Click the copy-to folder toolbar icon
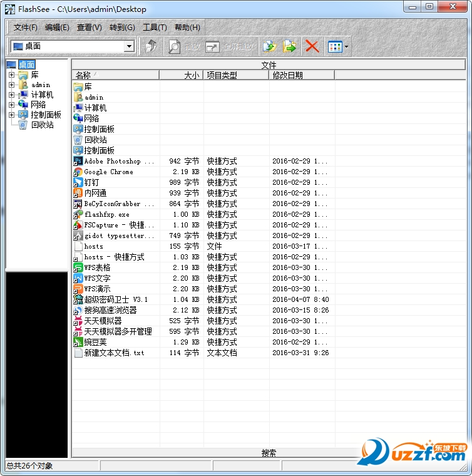This screenshot has width=472, height=476. pyautogui.click(x=269, y=46)
